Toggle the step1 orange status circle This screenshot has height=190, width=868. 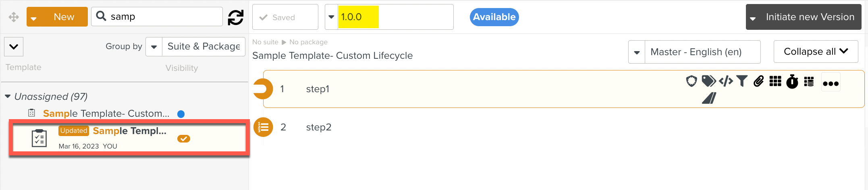click(263, 89)
